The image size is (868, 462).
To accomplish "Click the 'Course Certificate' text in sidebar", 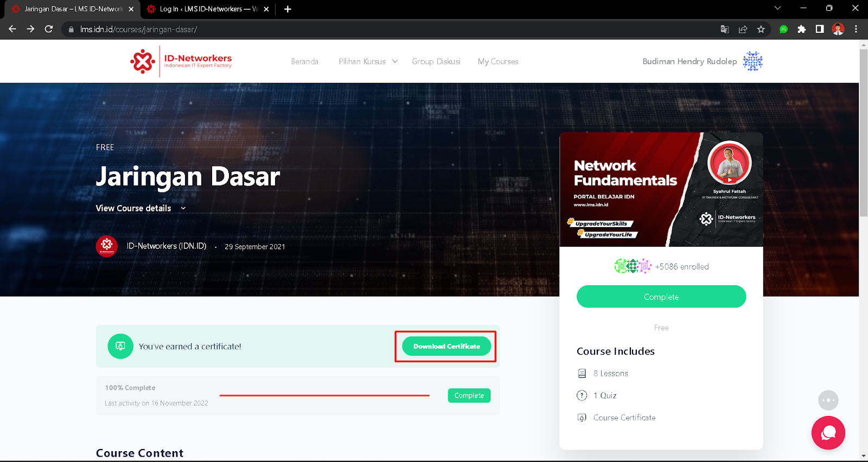I will point(624,418).
